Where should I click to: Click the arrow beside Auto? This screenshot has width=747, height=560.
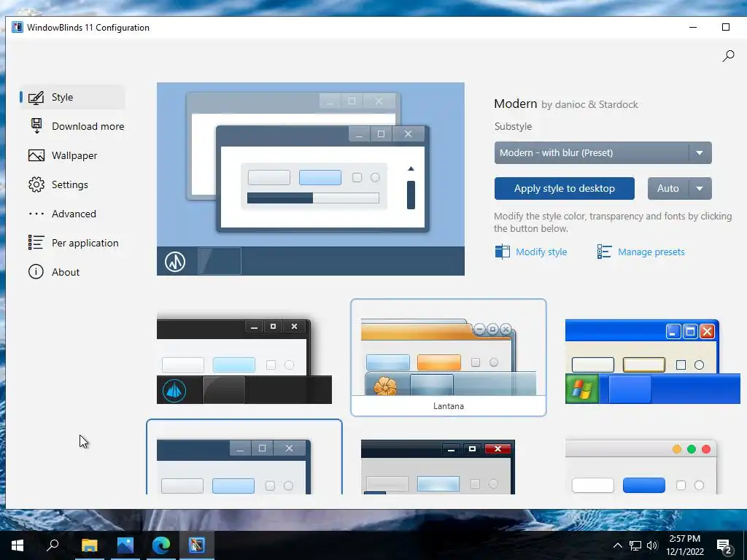(x=700, y=189)
